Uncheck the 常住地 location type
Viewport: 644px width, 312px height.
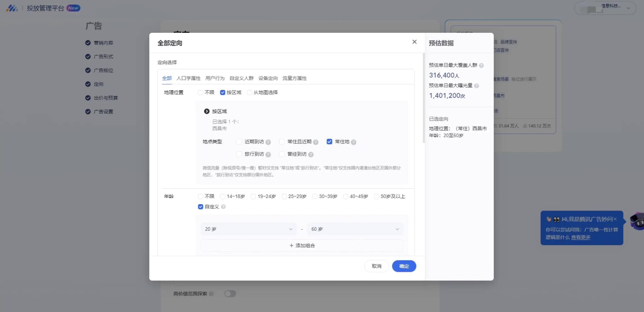(329, 142)
